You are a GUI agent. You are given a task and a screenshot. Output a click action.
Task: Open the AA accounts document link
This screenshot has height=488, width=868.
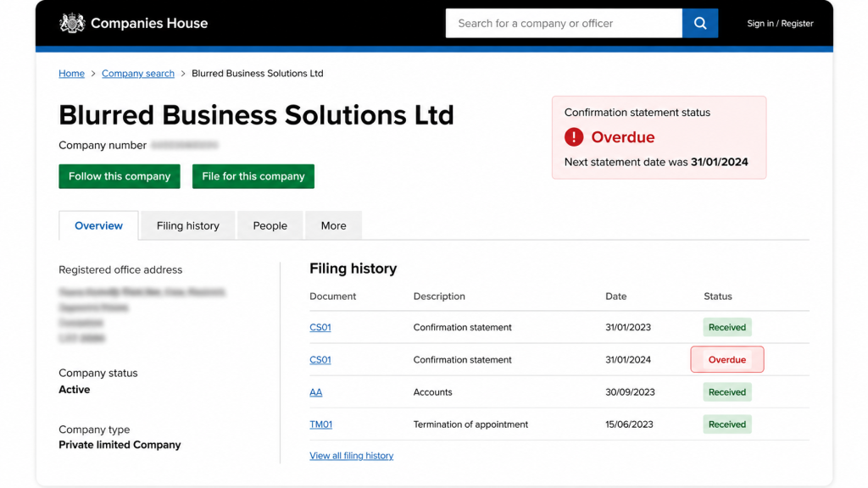point(315,391)
